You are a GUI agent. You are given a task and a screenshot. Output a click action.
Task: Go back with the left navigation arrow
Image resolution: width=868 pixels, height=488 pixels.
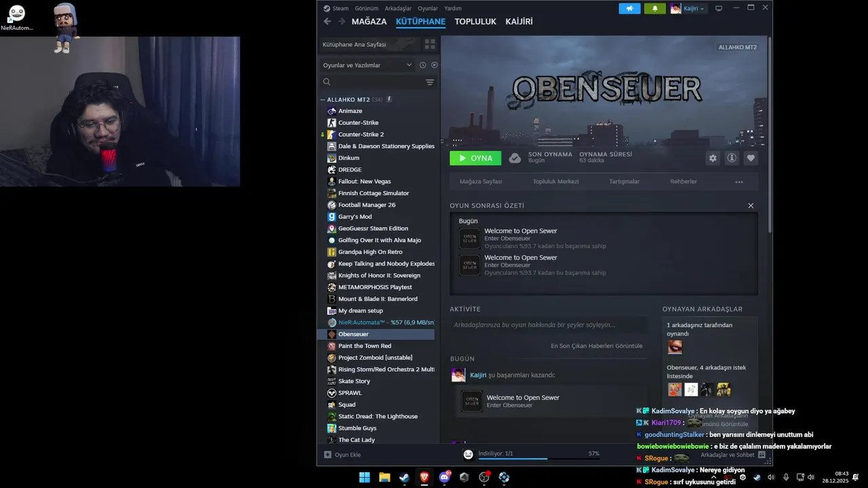327,22
